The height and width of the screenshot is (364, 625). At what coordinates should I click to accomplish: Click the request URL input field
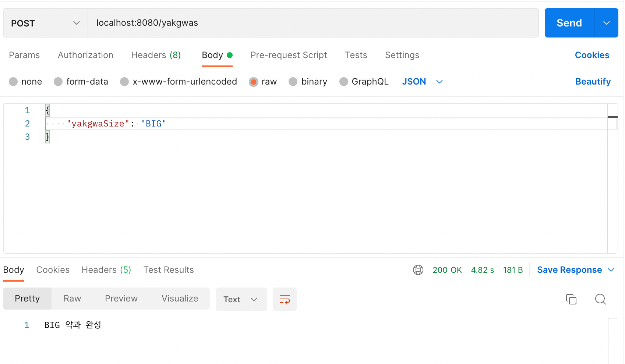click(313, 23)
